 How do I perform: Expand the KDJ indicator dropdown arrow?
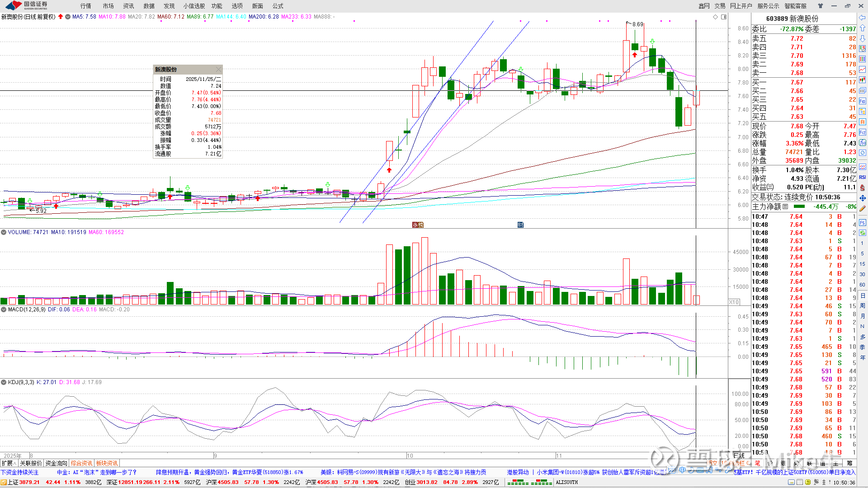[x=4, y=382]
